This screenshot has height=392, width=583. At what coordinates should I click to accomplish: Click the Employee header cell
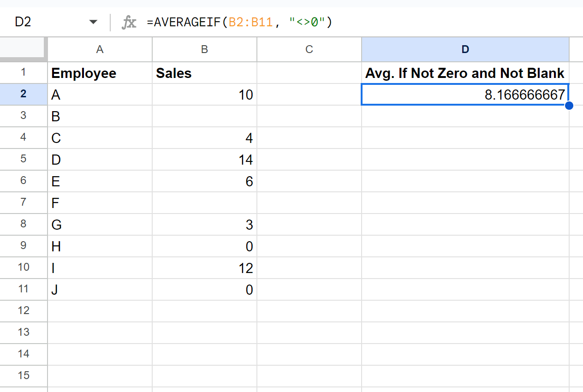[100, 73]
